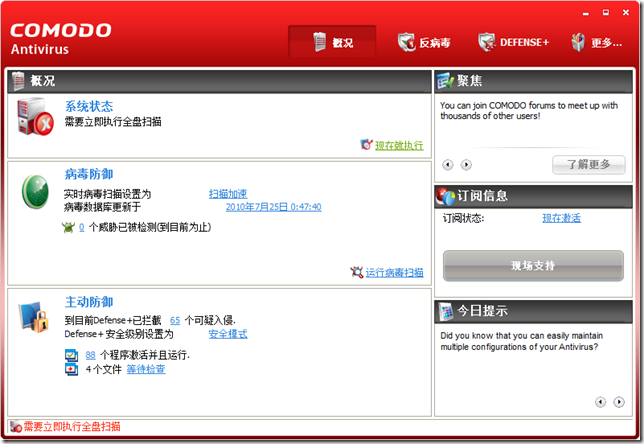This screenshot has height=444, width=644.
Task: Click the monitor with padlock icon
Action: [x=34, y=317]
